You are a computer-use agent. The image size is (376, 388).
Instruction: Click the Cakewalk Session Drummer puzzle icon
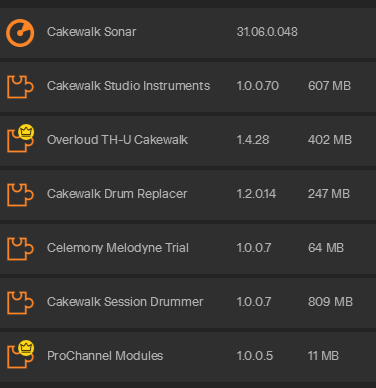click(x=20, y=303)
